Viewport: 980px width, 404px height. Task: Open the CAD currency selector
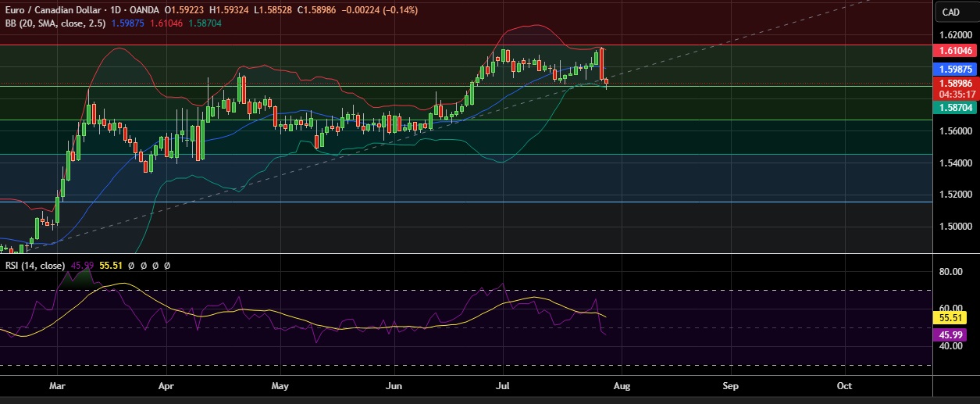[950, 12]
